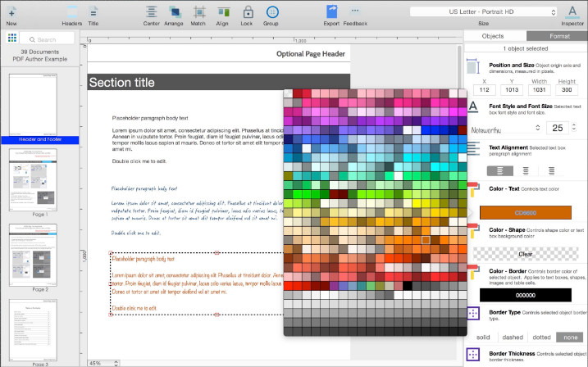The width and height of the screenshot is (588, 367).
Task: Open the text color CD6600 swatch
Action: tap(526, 213)
